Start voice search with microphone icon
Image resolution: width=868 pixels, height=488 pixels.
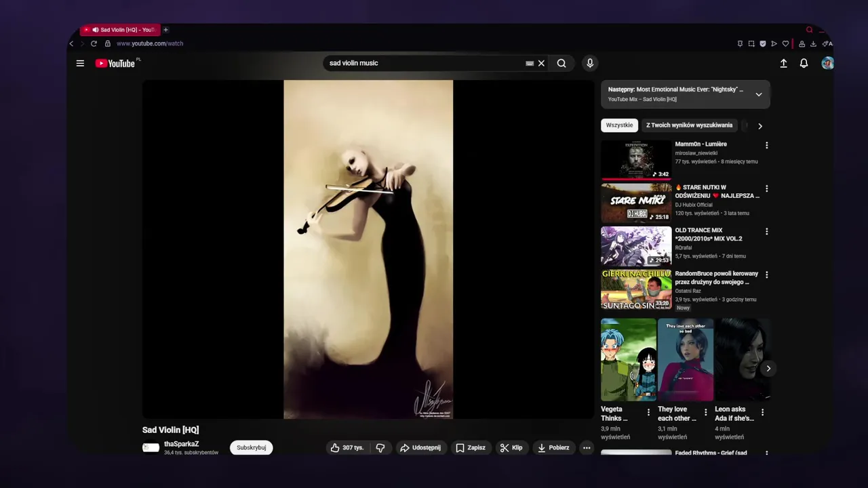590,63
